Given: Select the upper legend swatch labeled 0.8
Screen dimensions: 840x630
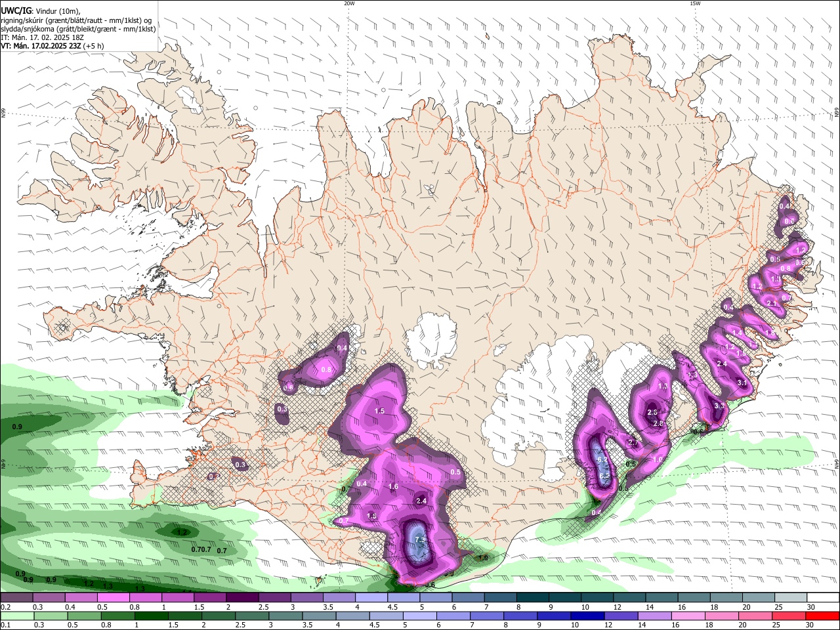Looking at the screenshot, I should (x=145, y=598).
